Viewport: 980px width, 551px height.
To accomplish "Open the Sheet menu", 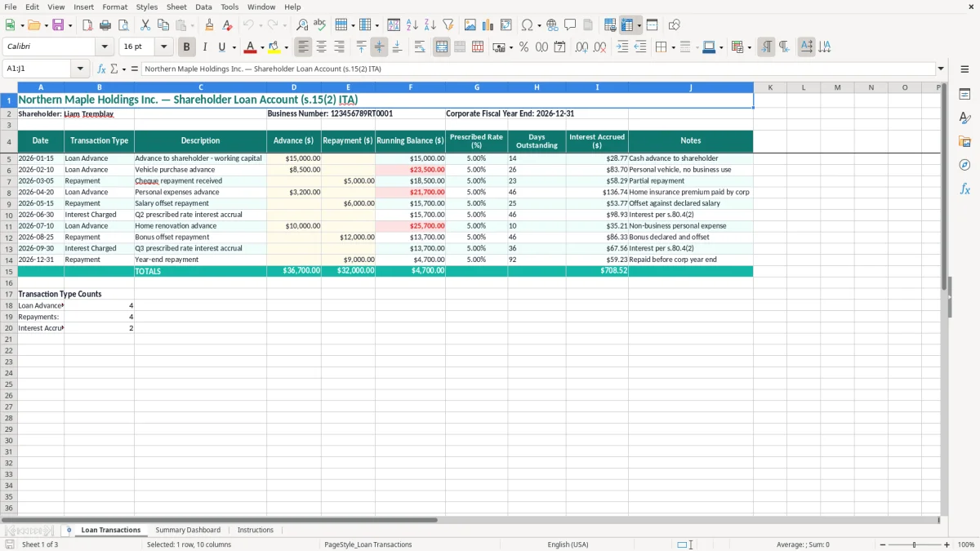I will click(176, 7).
